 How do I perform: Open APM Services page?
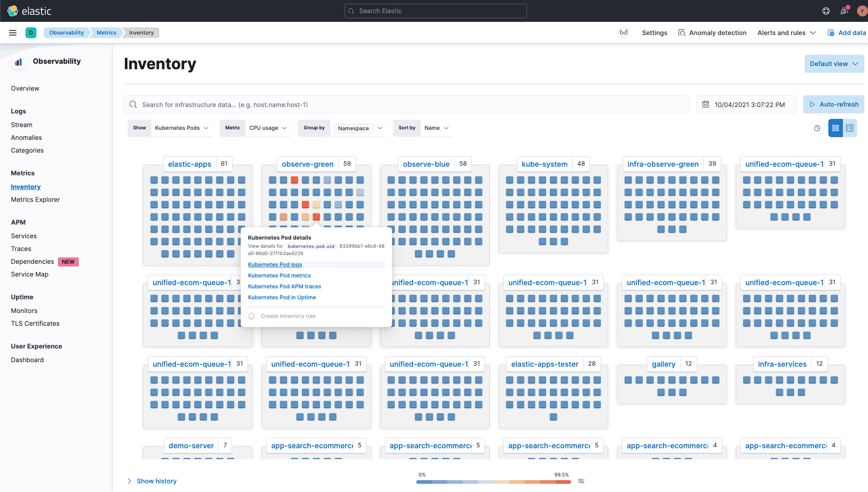pos(24,236)
